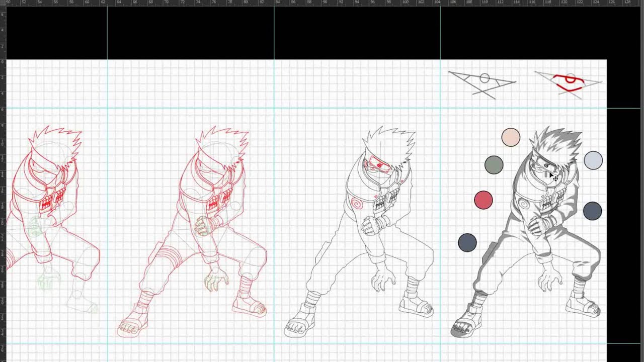644x362 pixels.
Task: Click the vertical ruler on the left edge
Action: [x=3, y=184]
